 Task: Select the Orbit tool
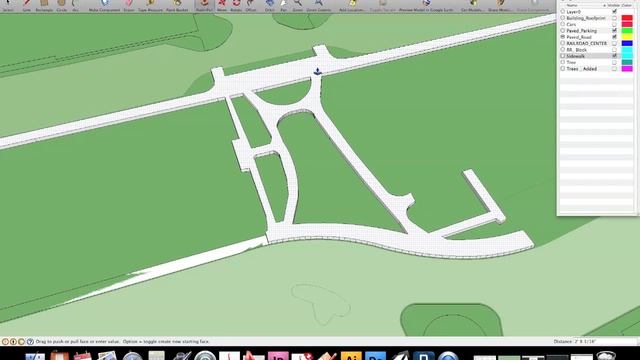click(269, 5)
